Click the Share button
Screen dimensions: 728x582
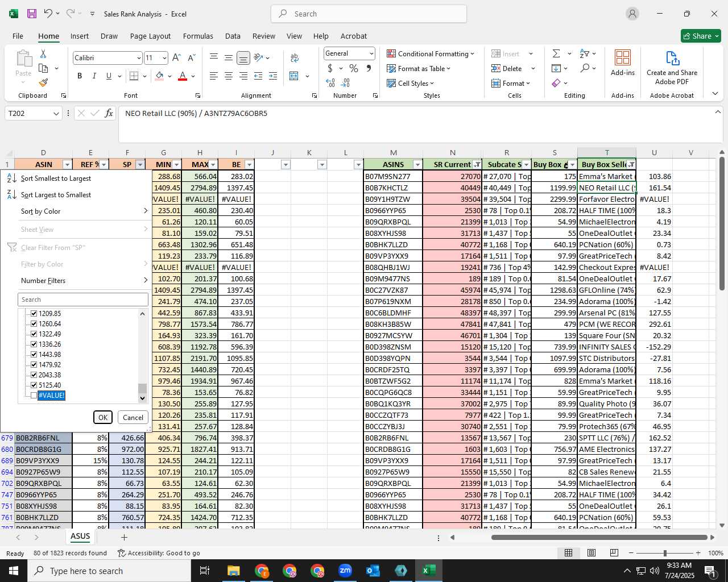[x=701, y=36]
